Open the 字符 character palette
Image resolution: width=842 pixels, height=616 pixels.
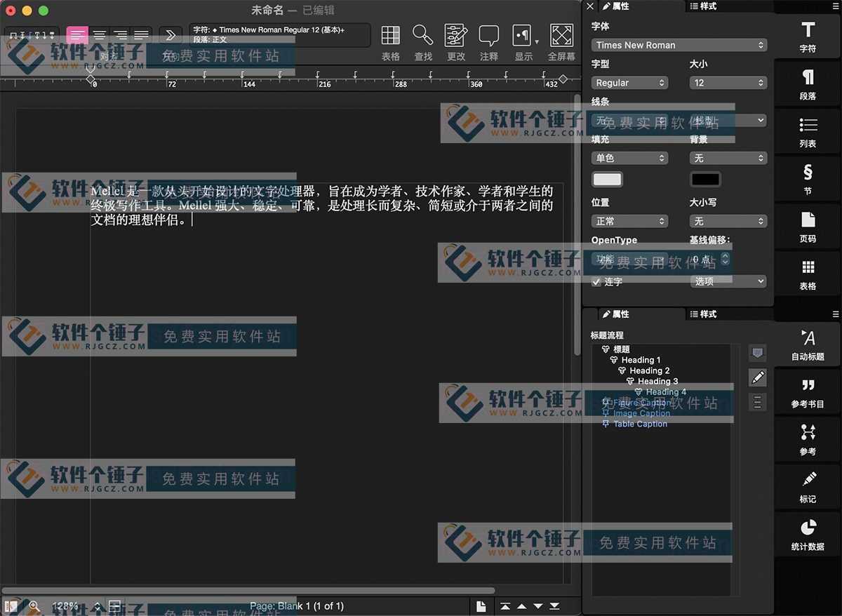coord(808,36)
